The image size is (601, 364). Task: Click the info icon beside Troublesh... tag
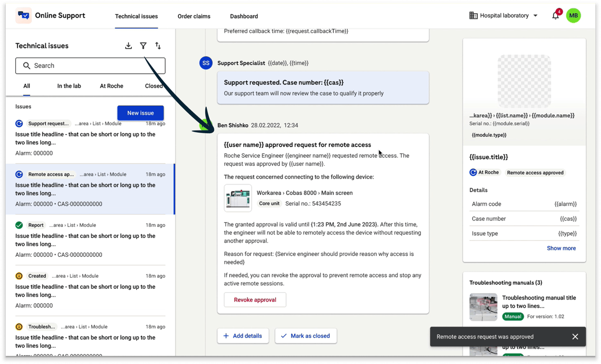coord(19,327)
